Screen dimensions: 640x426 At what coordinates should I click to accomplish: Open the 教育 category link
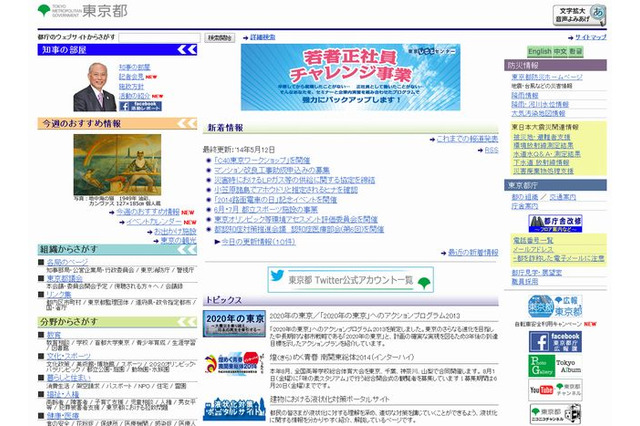53,335
